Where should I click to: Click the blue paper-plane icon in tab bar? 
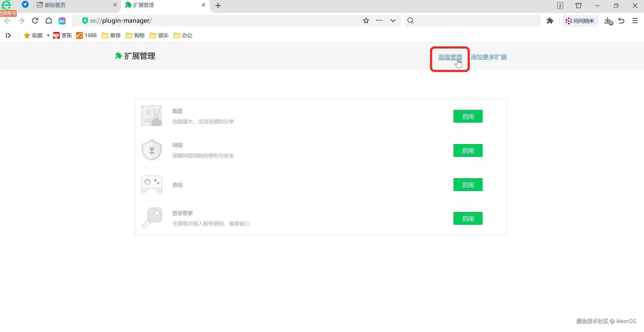coord(25,4)
